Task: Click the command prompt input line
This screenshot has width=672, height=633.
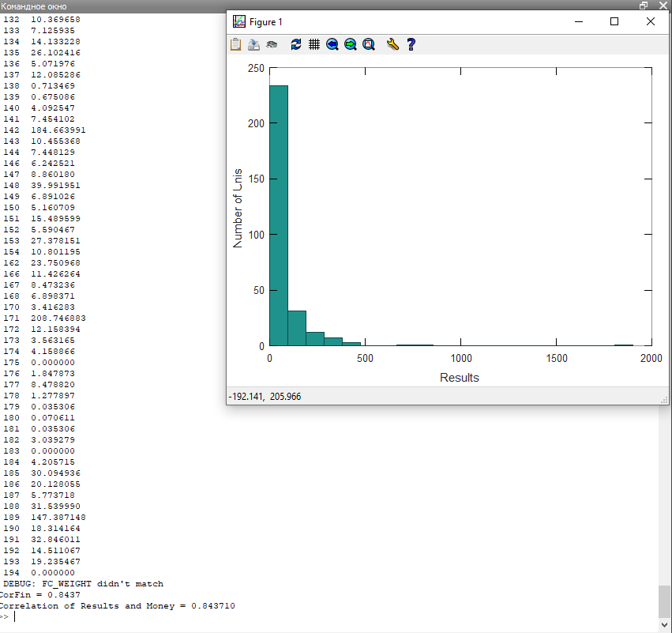Action: pos(158,616)
